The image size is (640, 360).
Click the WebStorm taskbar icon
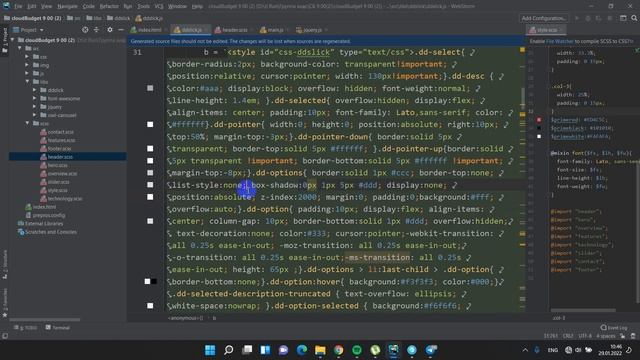pos(393,350)
